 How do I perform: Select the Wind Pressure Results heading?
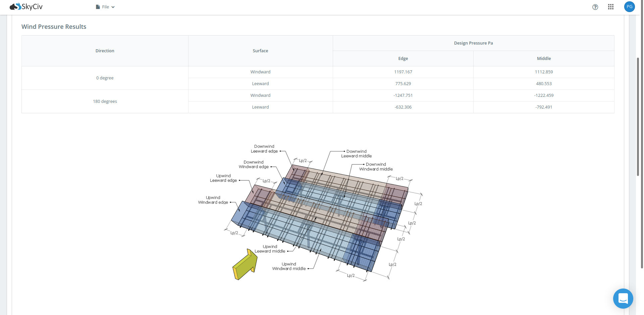tap(54, 27)
